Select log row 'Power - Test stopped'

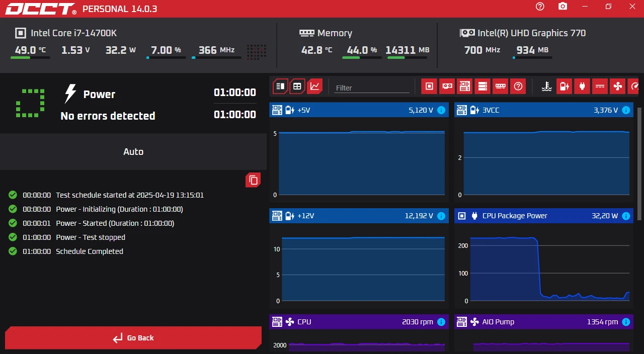91,237
